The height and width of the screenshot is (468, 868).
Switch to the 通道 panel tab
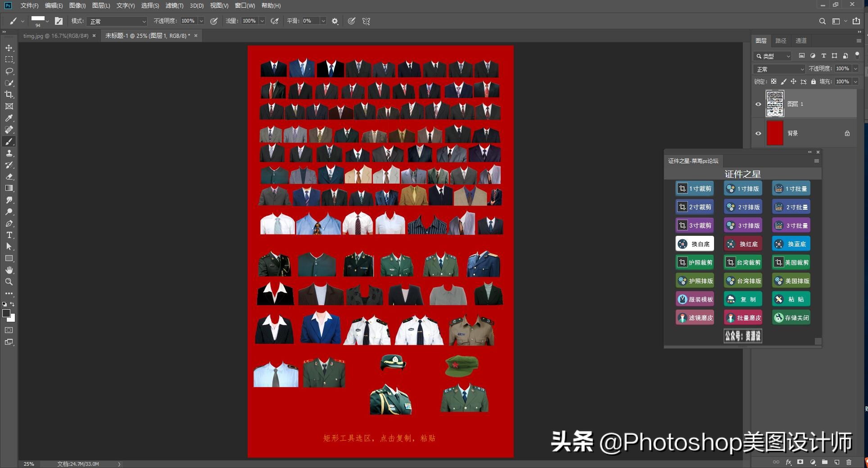coord(801,40)
